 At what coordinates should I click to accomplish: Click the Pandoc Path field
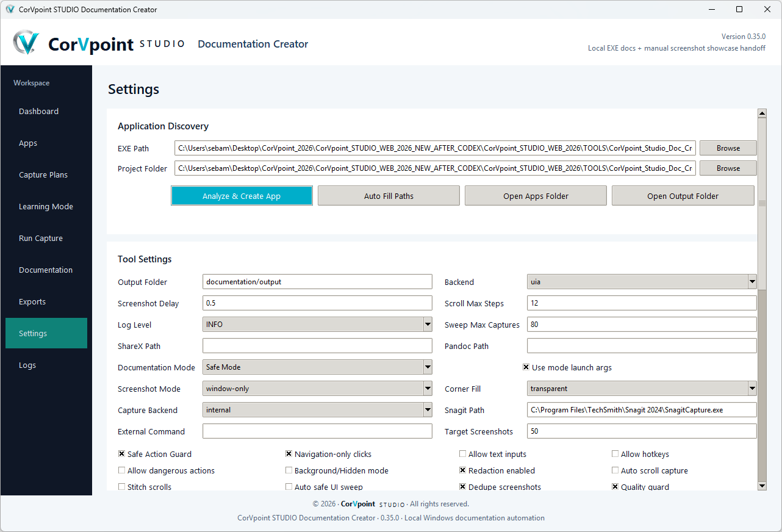(x=642, y=346)
